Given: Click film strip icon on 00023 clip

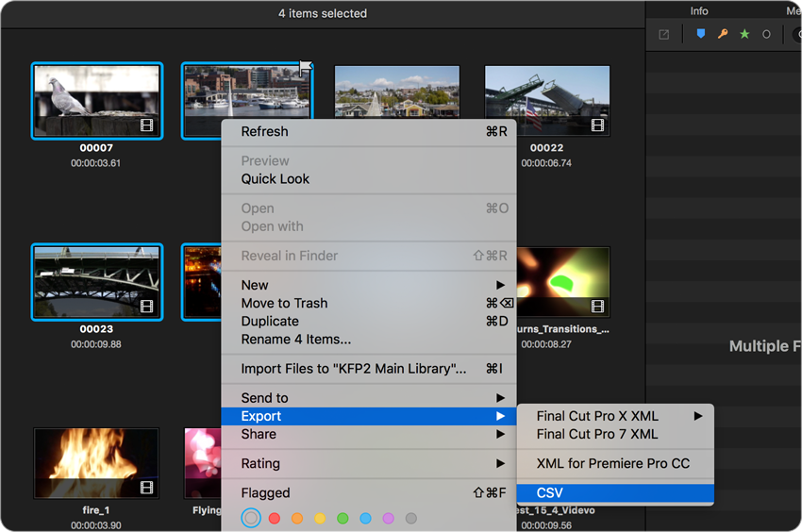Looking at the screenshot, I should pos(147,307).
